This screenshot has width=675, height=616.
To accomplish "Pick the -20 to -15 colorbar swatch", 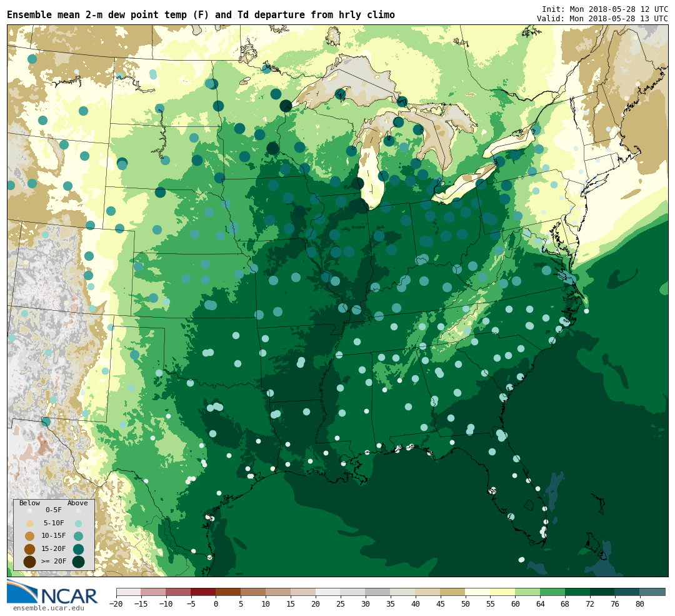I will click(128, 592).
